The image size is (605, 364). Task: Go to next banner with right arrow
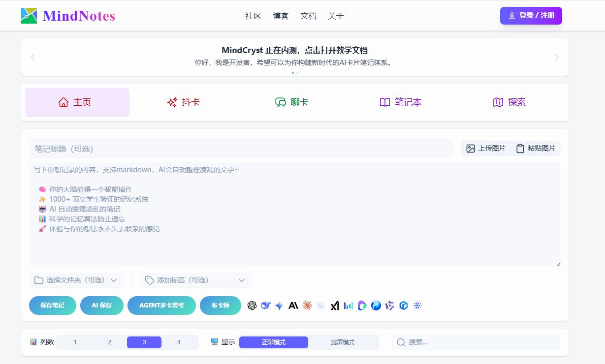(x=557, y=57)
